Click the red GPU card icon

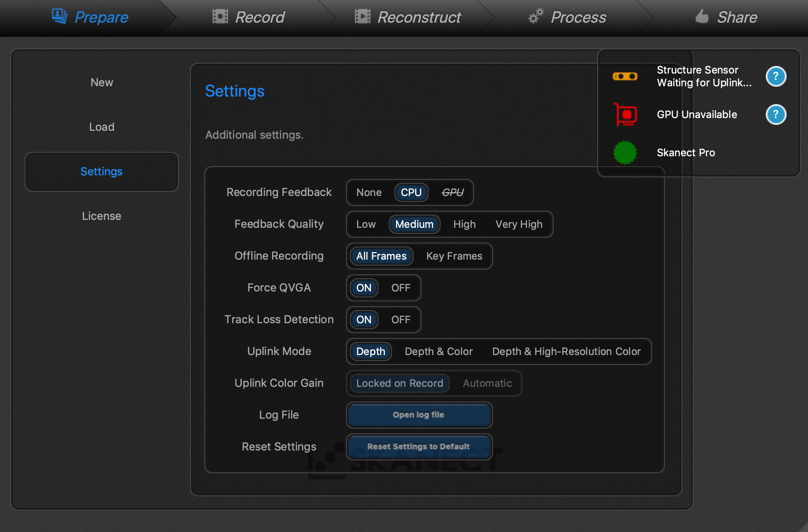point(625,115)
